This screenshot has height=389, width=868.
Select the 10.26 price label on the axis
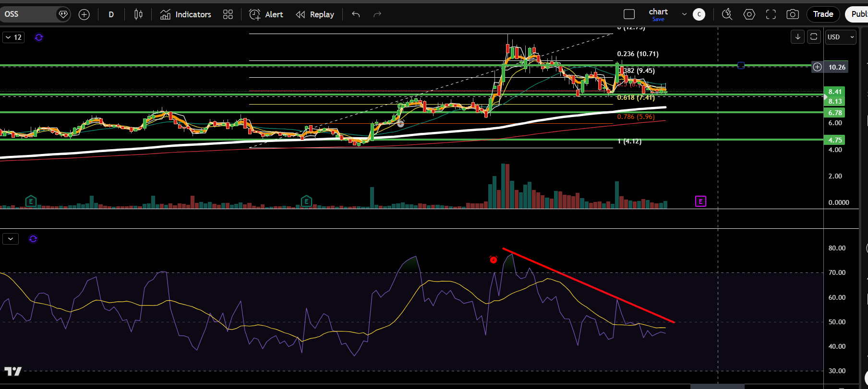point(836,67)
